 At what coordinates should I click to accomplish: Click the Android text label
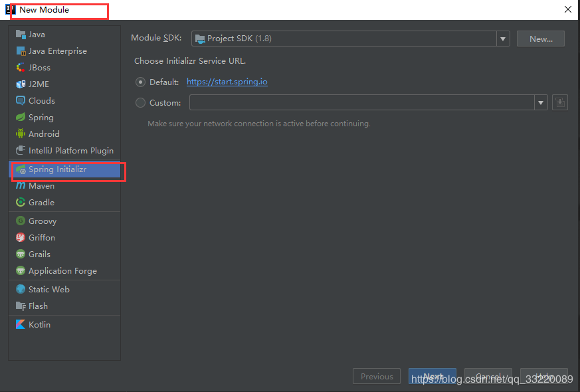(44, 134)
